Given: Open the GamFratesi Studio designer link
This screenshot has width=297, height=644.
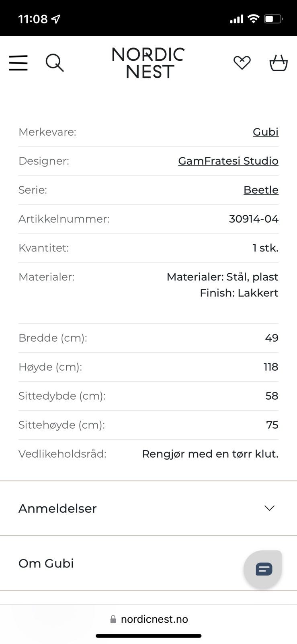Looking at the screenshot, I should tap(228, 161).
